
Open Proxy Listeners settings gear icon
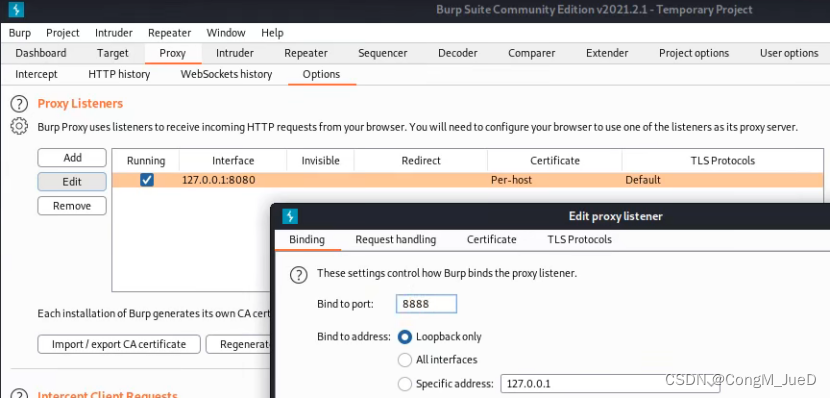[x=19, y=127]
